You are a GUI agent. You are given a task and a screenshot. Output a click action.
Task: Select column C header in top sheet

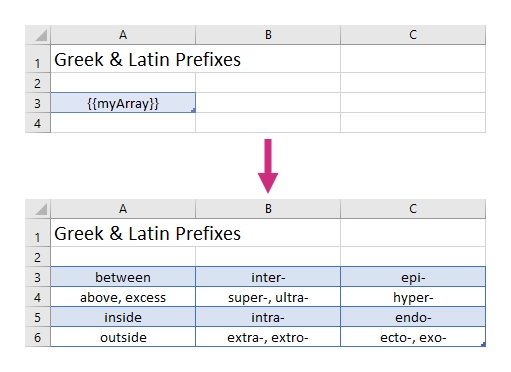pos(413,35)
